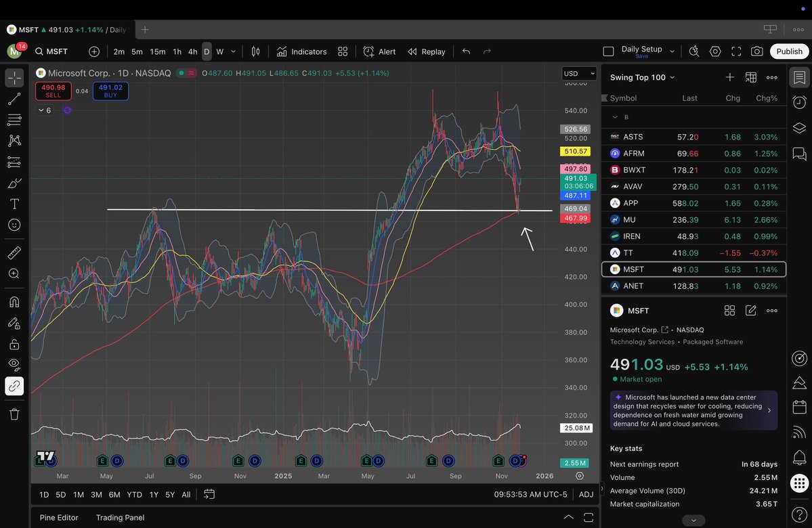Select the Brush drawing tool

pyautogui.click(x=14, y=183)
